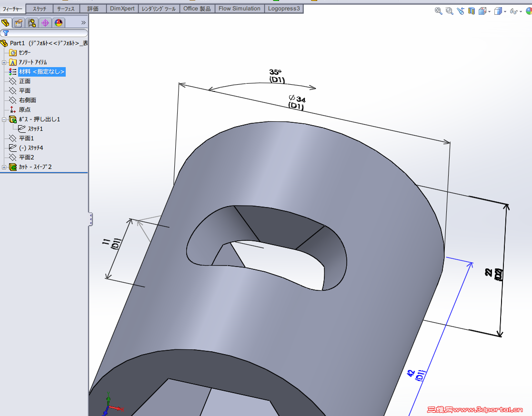Click the 材料 material icon

click(12, 72)
